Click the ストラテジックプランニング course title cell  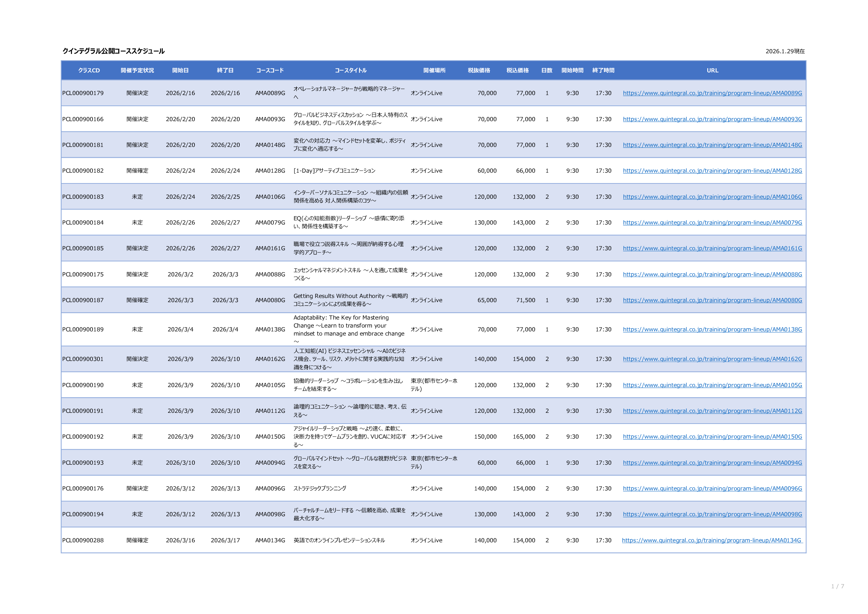[320, 488]
